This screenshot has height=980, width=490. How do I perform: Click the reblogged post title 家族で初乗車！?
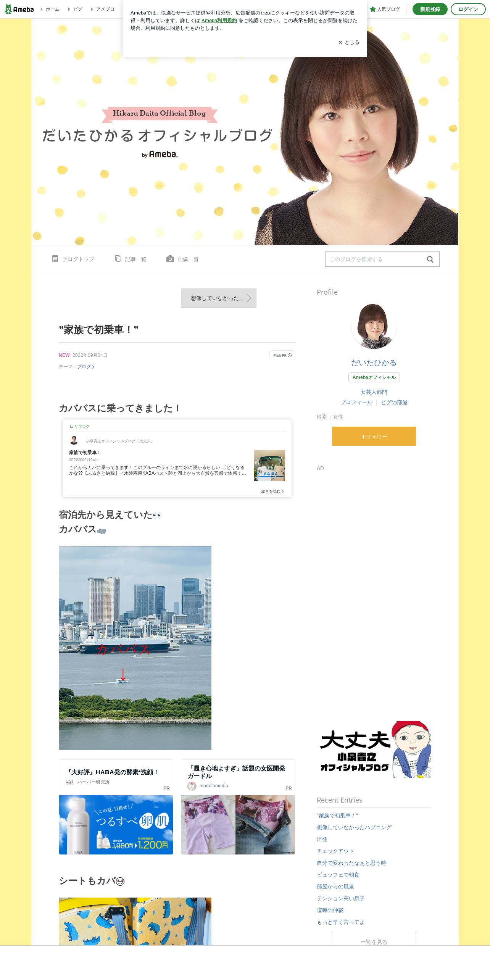(84, 453)
